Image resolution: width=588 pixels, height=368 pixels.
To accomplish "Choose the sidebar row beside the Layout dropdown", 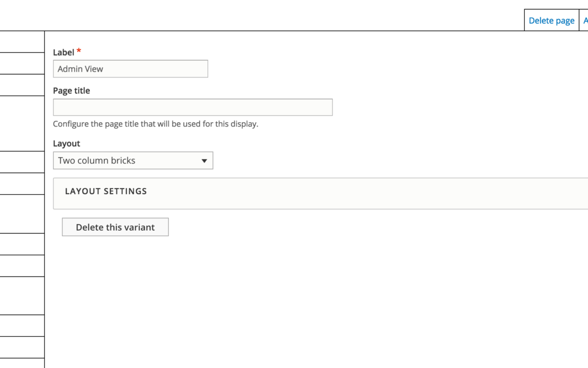I will pyautogui.click(x=22, y=162).
